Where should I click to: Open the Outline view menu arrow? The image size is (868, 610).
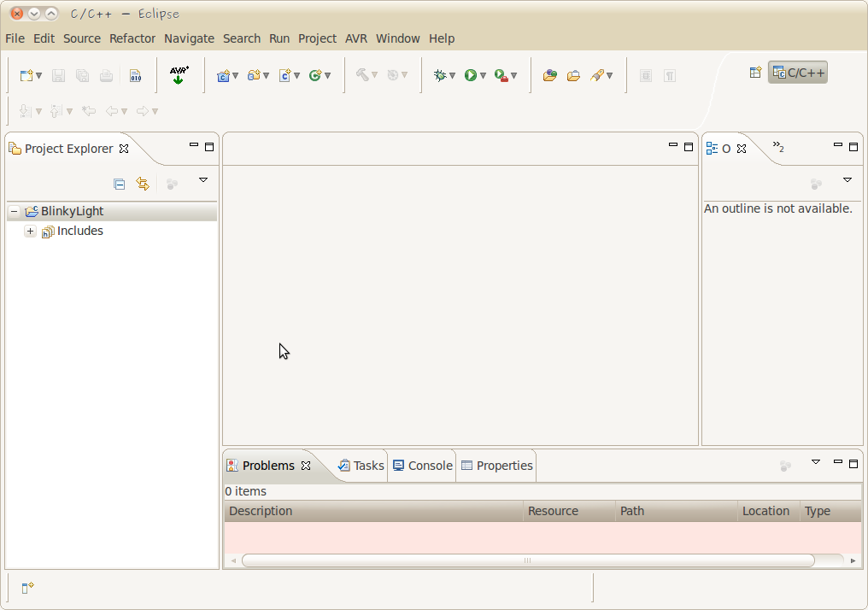[847, 180]
